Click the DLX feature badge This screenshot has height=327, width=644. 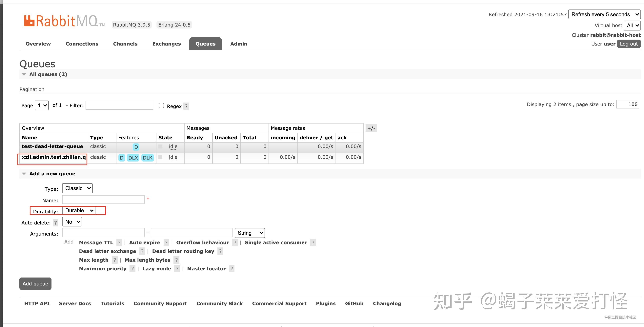[133, 158]
